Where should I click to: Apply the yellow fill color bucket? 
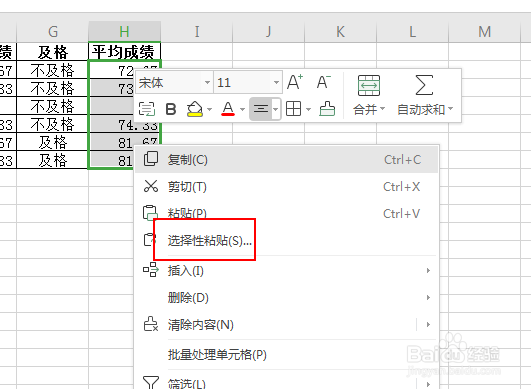[195, 109]
